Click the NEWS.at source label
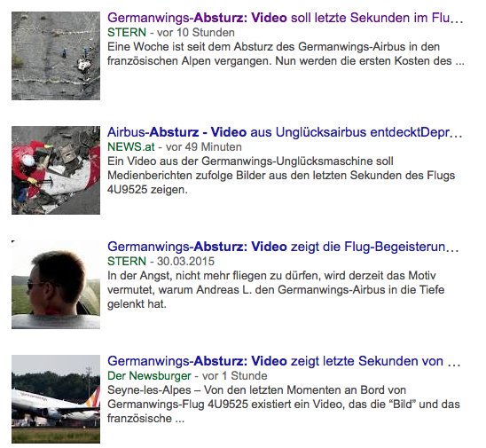This screenshot has height=448, width=486. click(130, 147)
